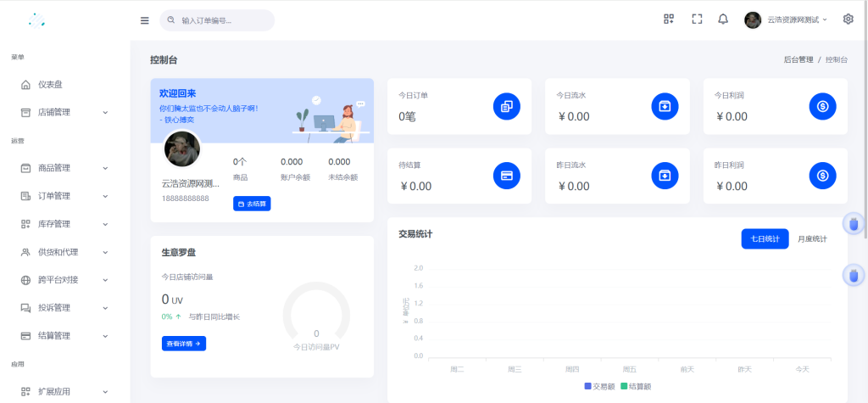Viewport: 868px width, 403px height.
Task: Toggle 交易额 legend series
Action: tap(600, 386)
